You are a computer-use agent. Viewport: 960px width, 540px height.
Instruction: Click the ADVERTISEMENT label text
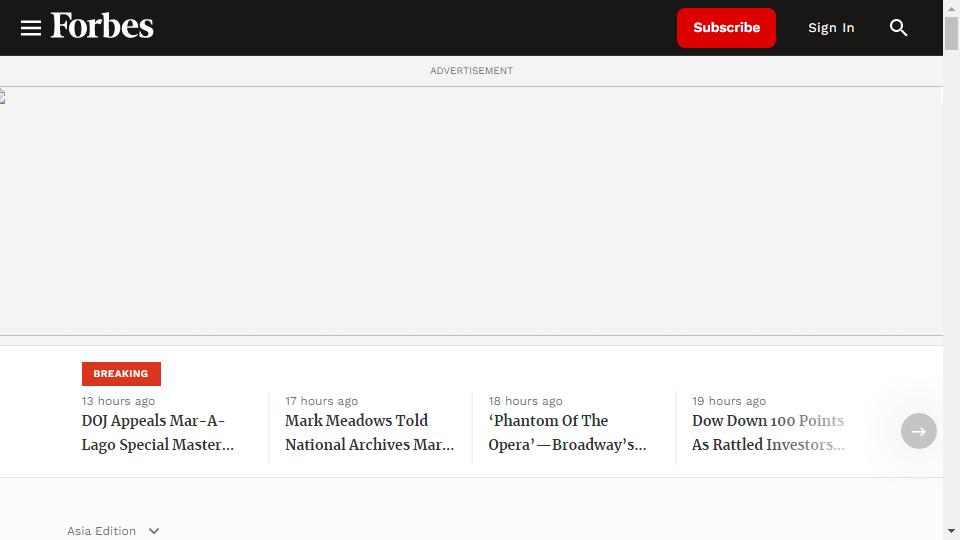[471, 70]
